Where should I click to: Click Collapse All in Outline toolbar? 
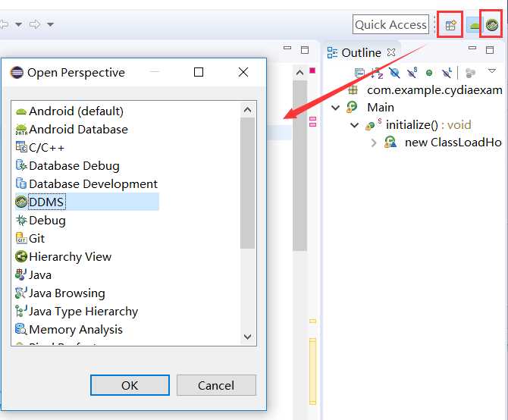[359, 73]
